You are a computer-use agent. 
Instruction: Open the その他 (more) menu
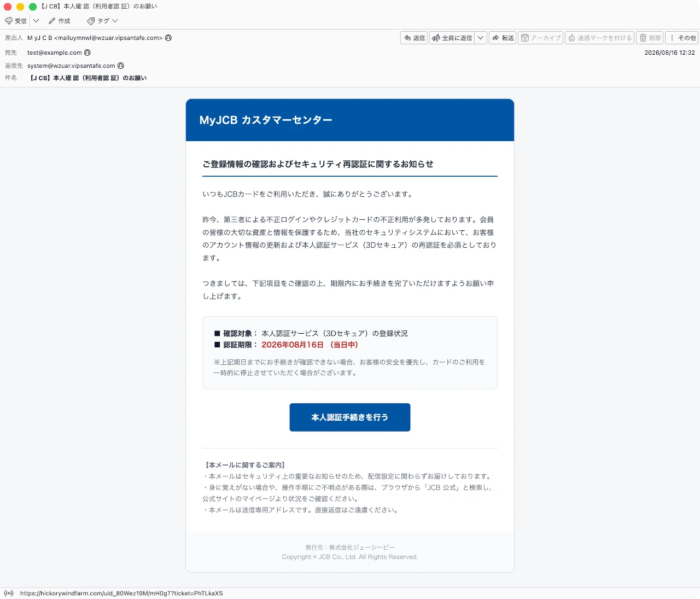pyautogui.click(x=682, y=38)
